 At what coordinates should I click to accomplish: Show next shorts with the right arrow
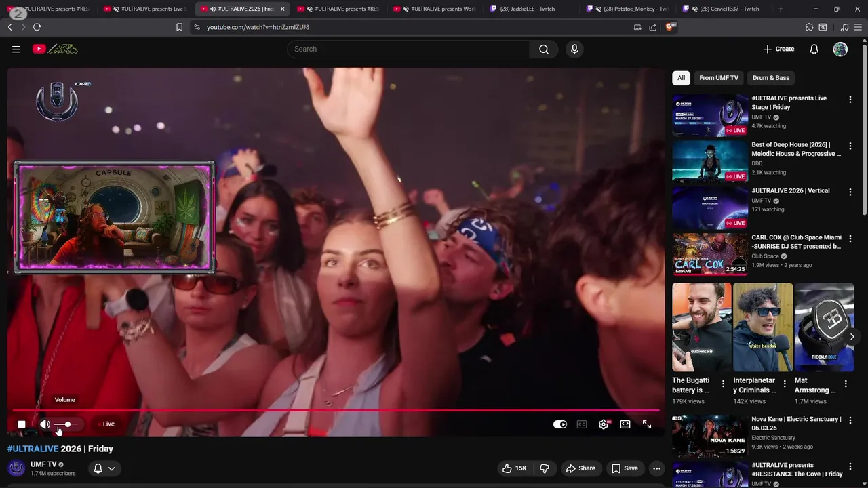point(852,337)
